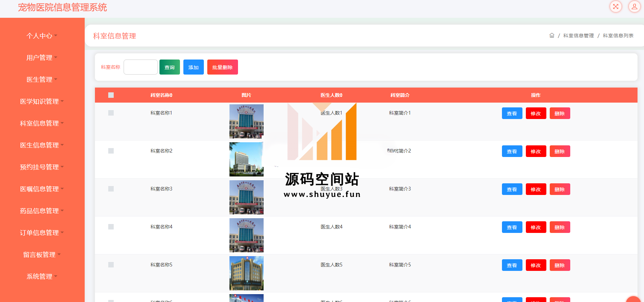This screenshot has width=644, height=302.
Task: Focus the 科室名称 search input
Action: coord(141,67)
